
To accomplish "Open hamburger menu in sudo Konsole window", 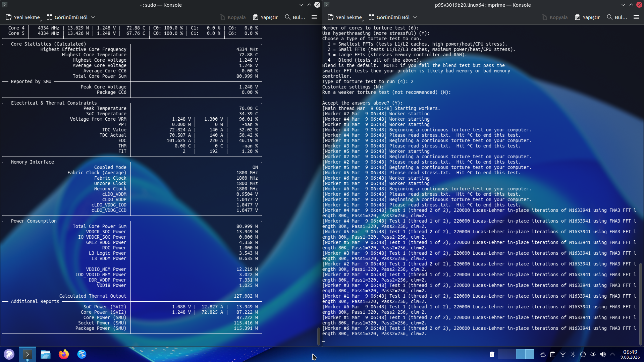I will (314, 17).
